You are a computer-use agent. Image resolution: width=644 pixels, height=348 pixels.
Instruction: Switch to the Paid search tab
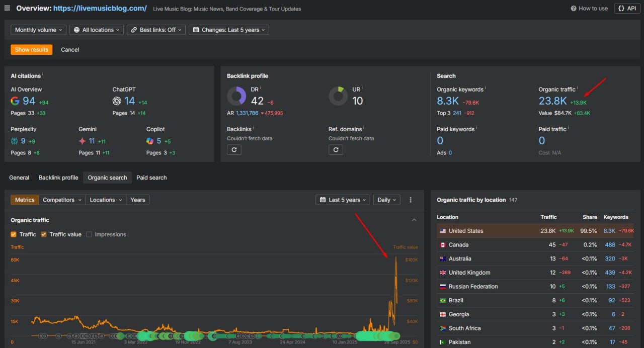(151, 178)
